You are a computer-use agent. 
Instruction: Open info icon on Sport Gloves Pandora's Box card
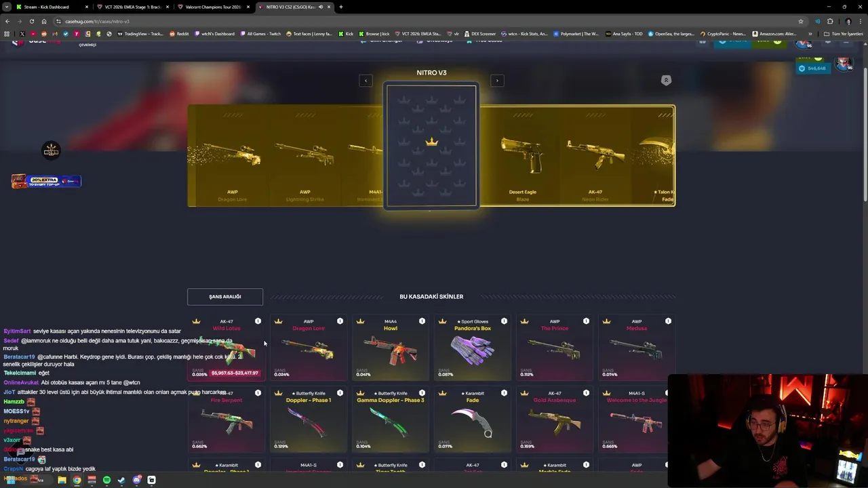[x=504, y=321]
